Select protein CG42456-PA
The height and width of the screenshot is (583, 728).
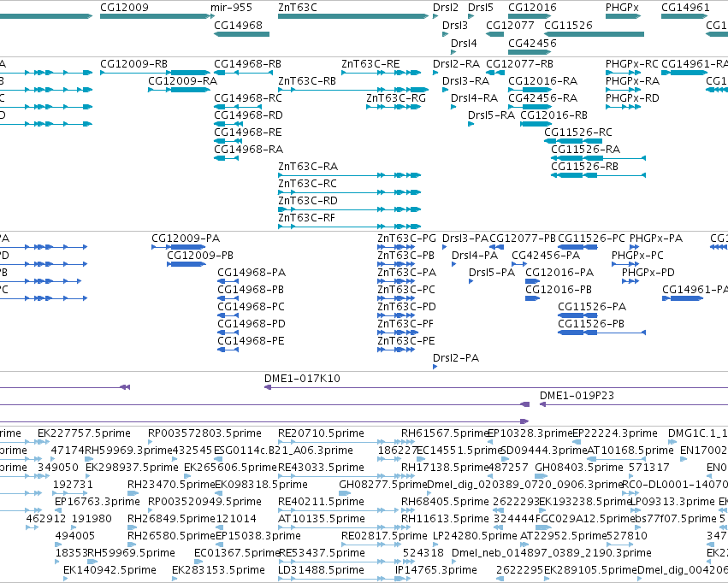tap(546, 256)
